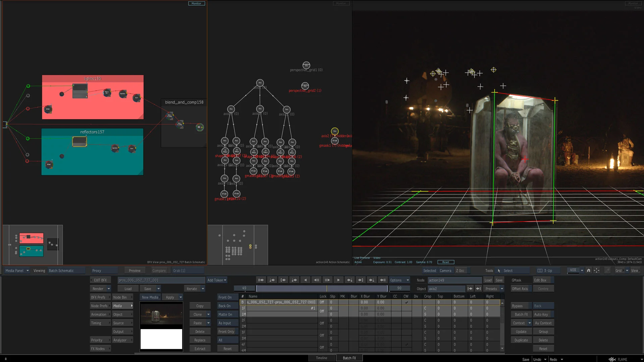Switch to the Timeline tab
The image size is (644, 362).
pos(321,358)
